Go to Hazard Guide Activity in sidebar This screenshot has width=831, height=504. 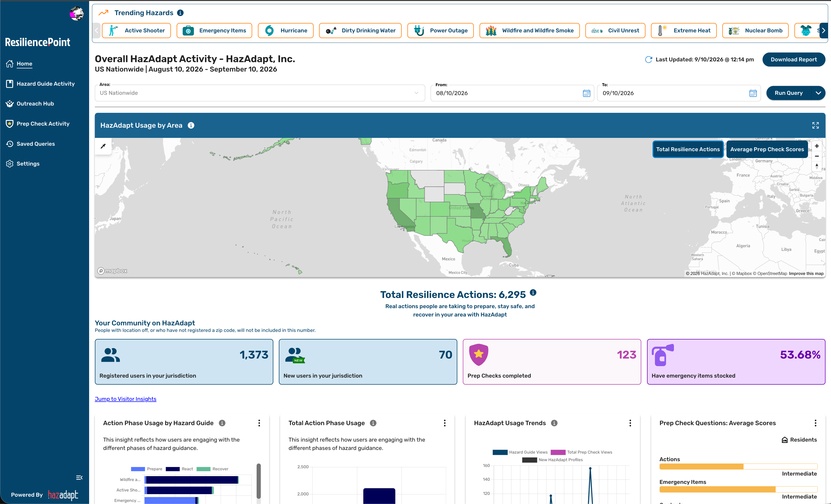[x=40, y=84]
